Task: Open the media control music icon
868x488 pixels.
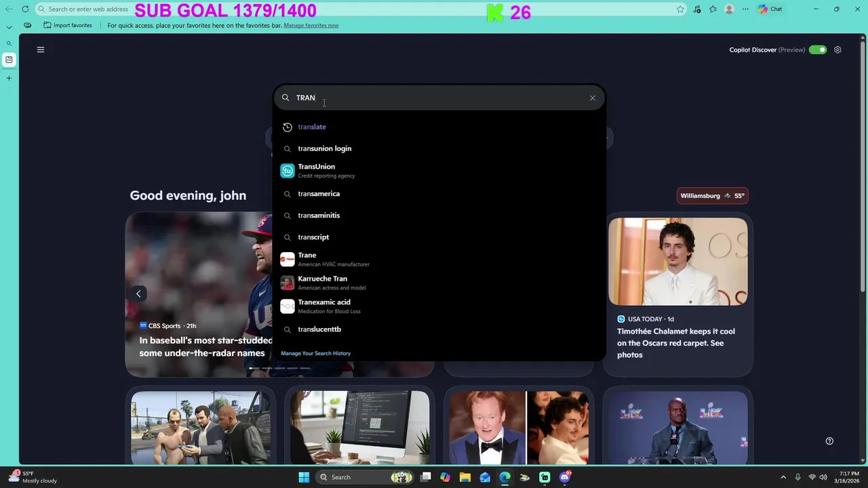Action: pyautogui.click(x=697, y=9)
